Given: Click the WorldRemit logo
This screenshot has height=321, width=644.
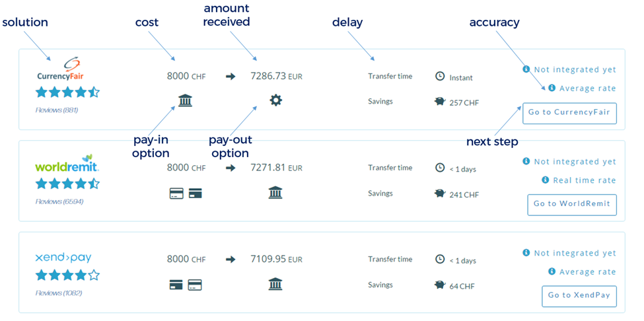Looking at the screenshot, I should [67, 164].
